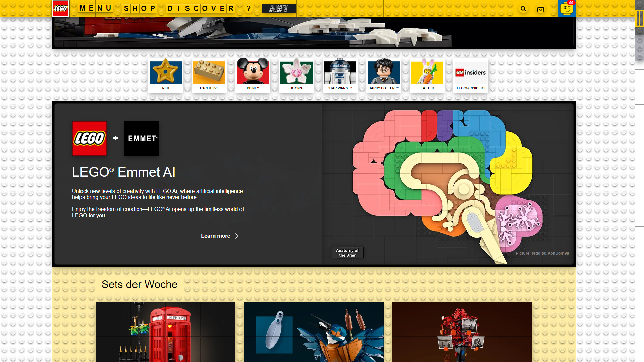Click the search magnifier icon
644x362 pixels.
click(523, 9)
